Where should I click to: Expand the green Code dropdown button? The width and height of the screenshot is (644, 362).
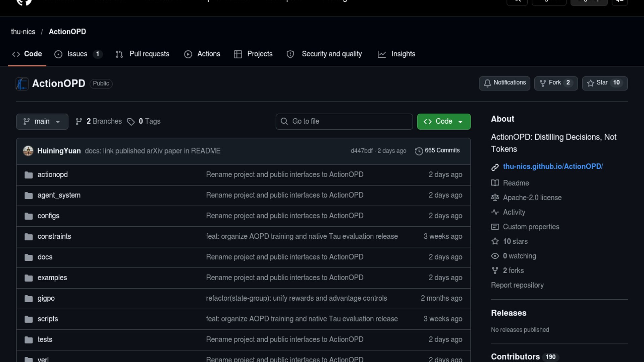point(444,122)
